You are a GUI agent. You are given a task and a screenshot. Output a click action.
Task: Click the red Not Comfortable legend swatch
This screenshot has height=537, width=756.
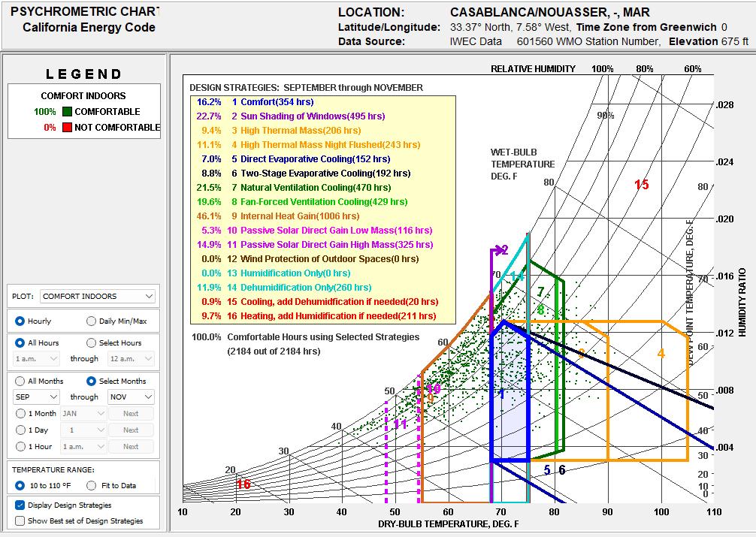point(67,127)
